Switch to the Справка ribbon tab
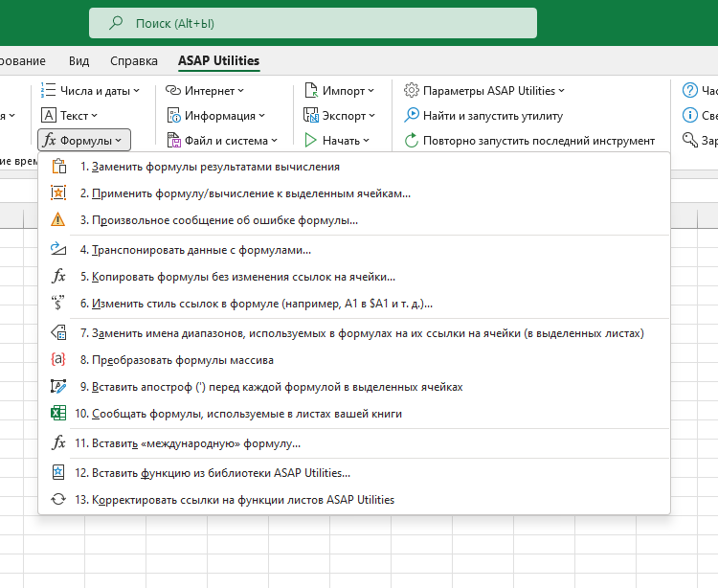This screenshot has height=588, width=718. (x=134, y=60)
